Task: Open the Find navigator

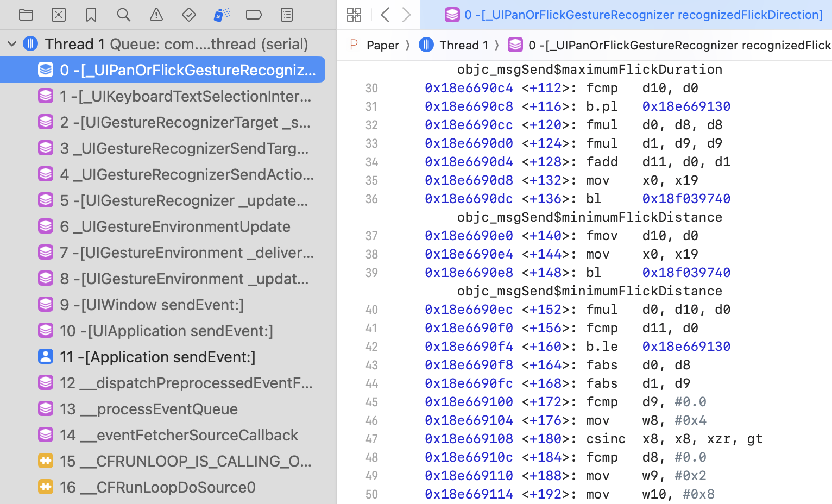Action: coord(123,15)
